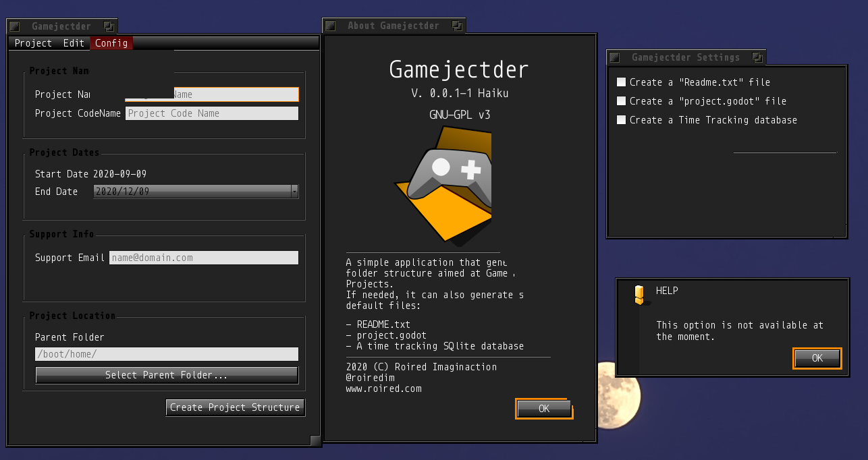Close the Gamejectder Settings window
Screen dimensions: 868x460
pyautogui.click(x=614, y=57)
